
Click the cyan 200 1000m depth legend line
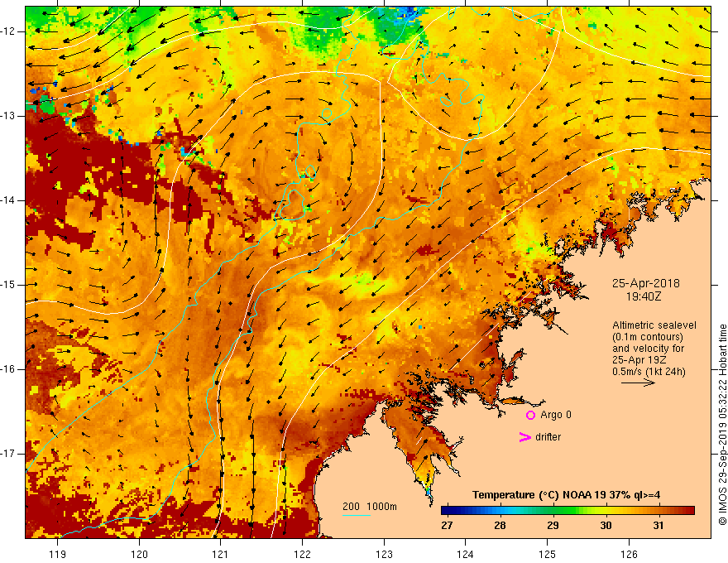tap(356, 515)
